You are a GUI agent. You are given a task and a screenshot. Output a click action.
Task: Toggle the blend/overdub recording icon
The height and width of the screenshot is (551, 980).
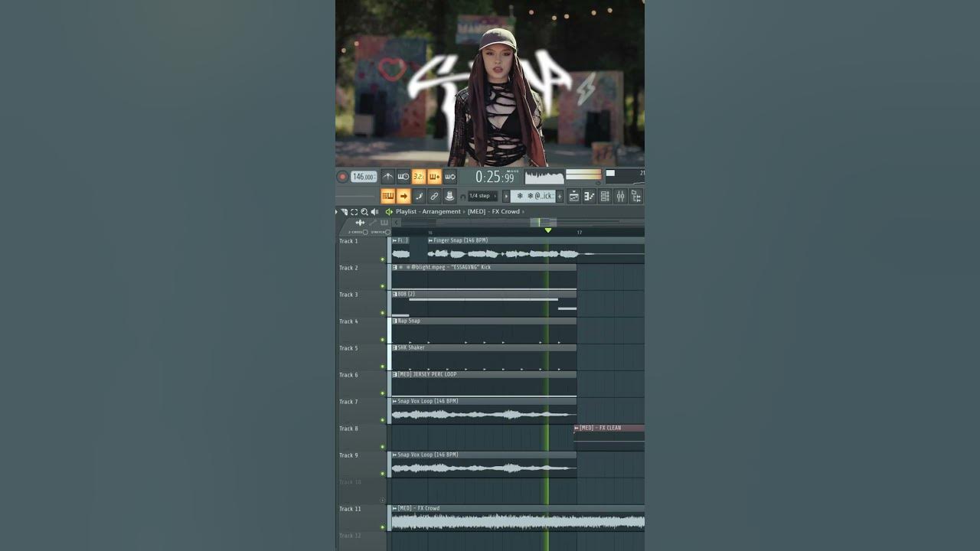[x=434, y=177]
